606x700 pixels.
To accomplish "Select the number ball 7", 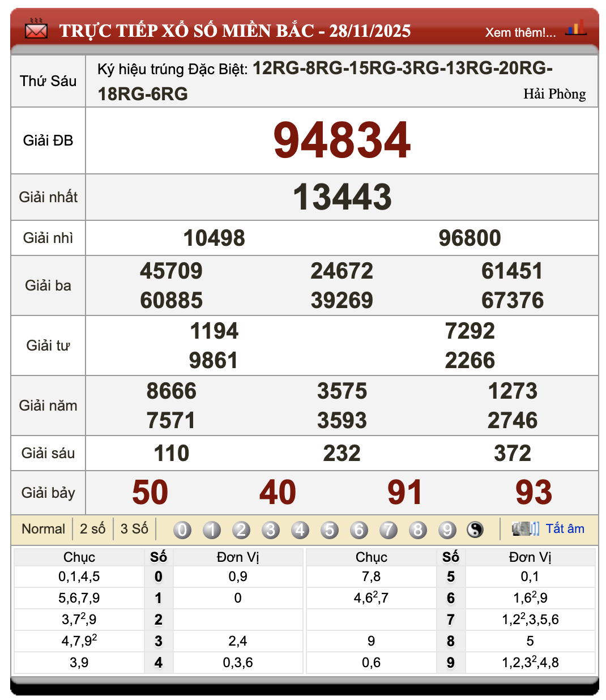I will [389, 530].
